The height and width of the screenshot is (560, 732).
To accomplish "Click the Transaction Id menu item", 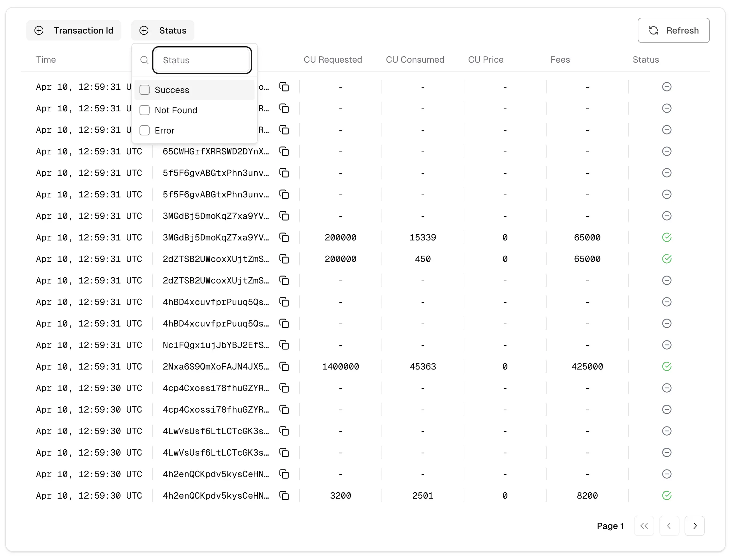I will 76,30.
